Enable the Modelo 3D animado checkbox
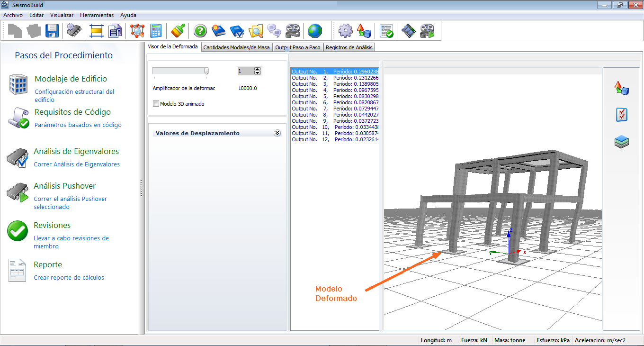The height and width of the screenshot is (346, 644). [156, 104]
